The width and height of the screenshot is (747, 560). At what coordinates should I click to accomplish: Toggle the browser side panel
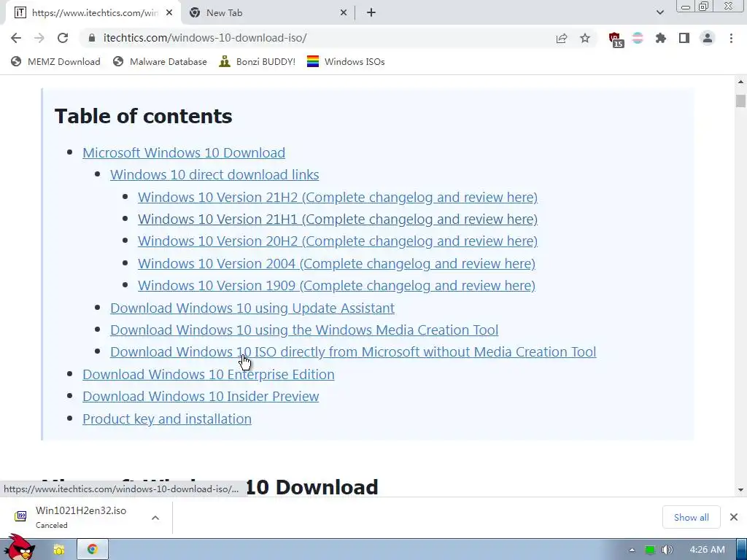tap(684, 38)
